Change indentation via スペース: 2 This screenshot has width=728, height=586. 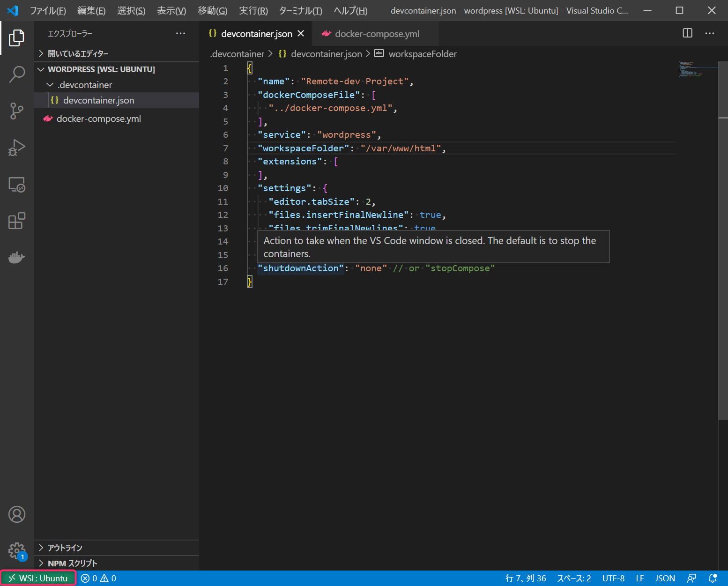[x=574, y=579]
